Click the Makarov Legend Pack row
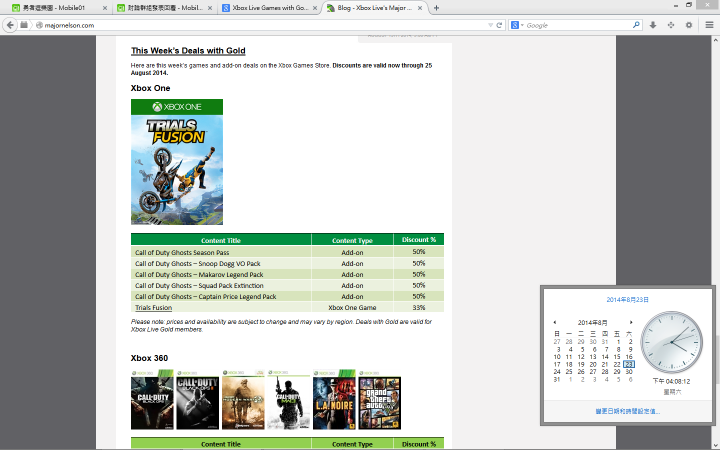The height and width of the screenshot is (450, 720). tap(287, 275)
